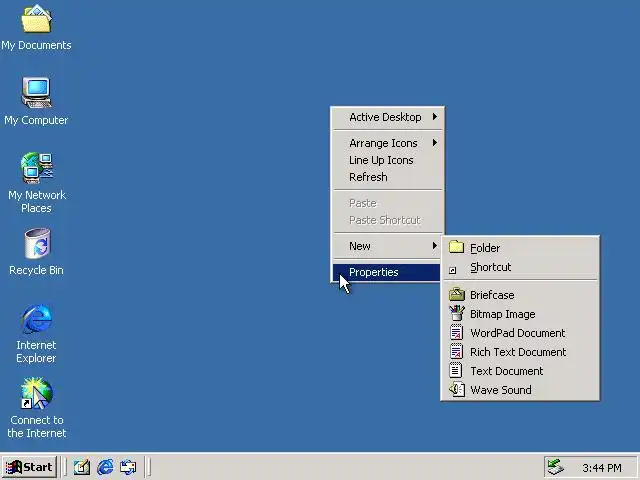Click the Bitmap Image paint icon
The height and width of the screenshot is (480, 640).
point(457,313)
